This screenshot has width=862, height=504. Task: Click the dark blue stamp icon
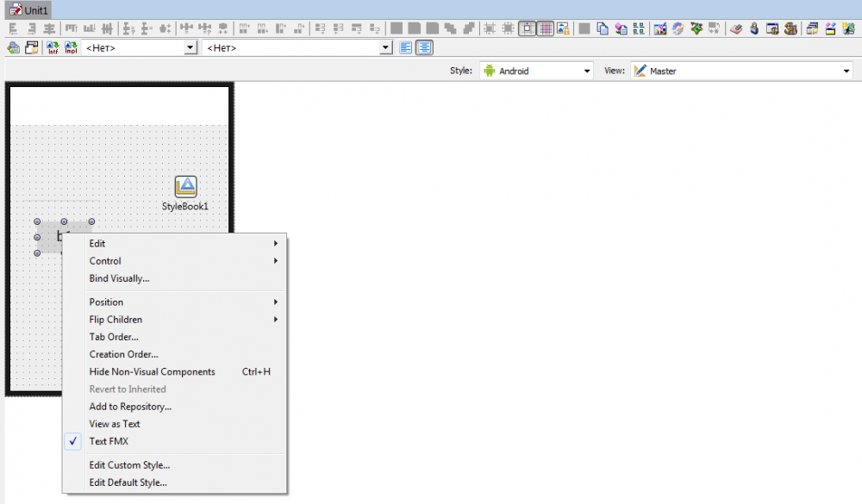point(754,28)
